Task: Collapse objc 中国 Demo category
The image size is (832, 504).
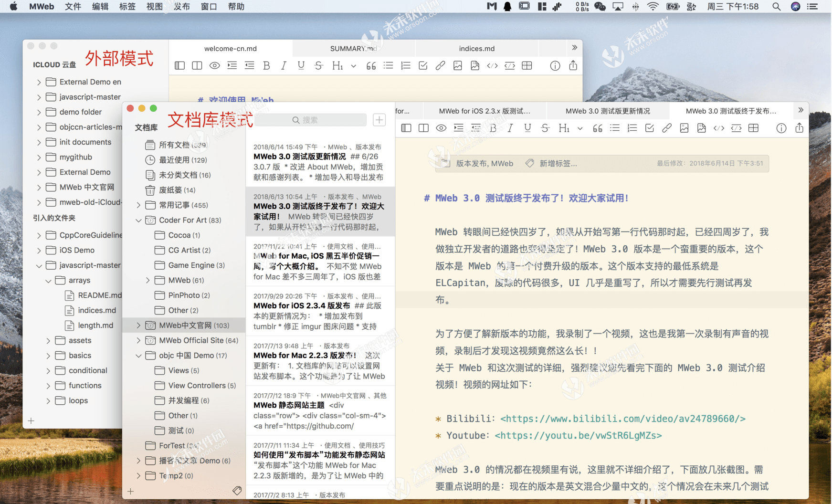Action: pos(138,356)
